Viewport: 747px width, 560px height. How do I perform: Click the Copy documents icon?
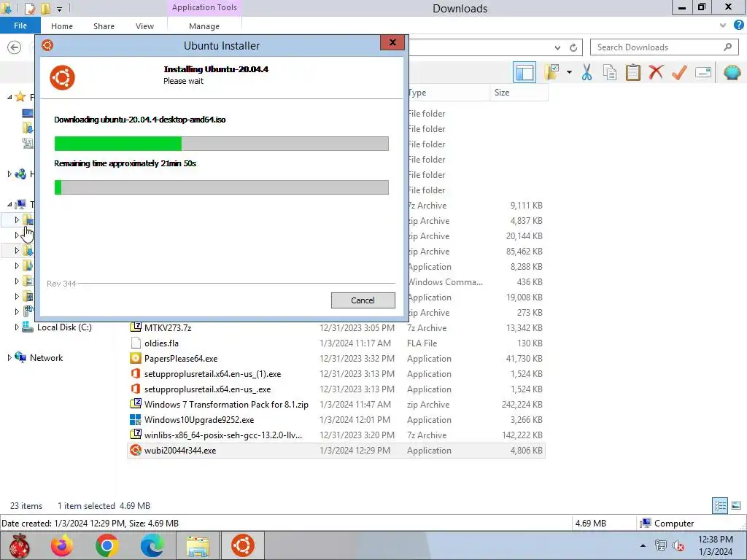point(610,72)
